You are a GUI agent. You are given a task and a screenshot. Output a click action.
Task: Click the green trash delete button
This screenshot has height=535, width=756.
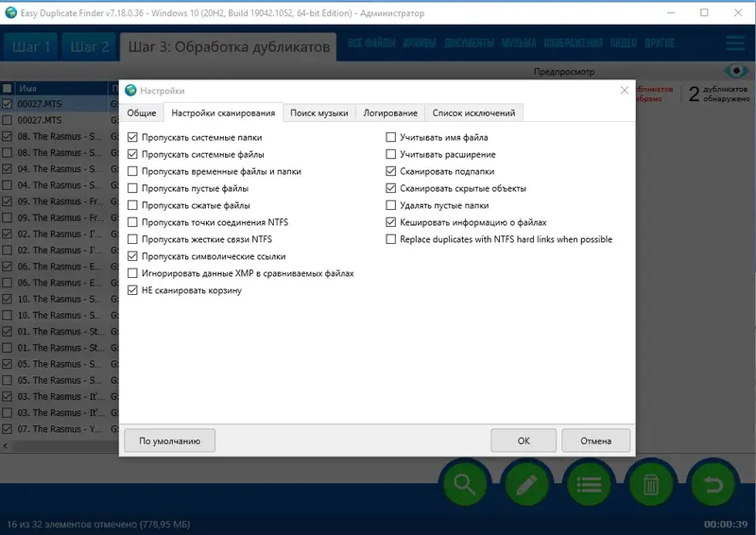click(x=650, y=483)
